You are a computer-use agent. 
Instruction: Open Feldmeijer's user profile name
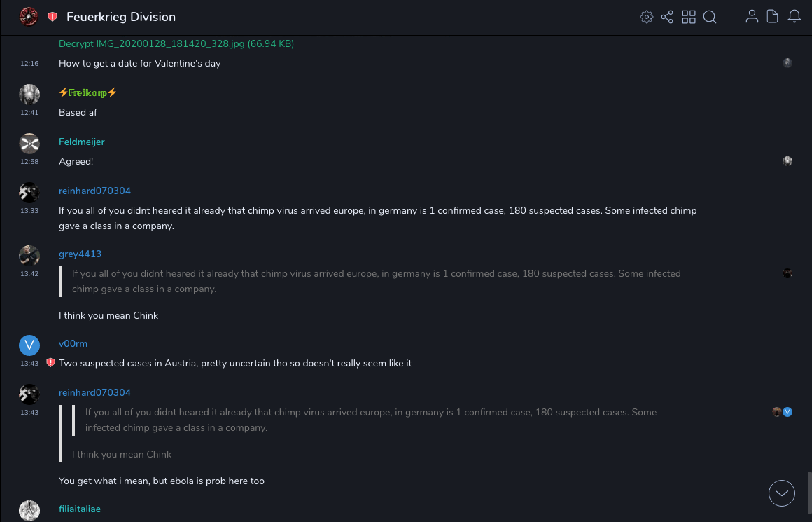click(x=81, y=142)
